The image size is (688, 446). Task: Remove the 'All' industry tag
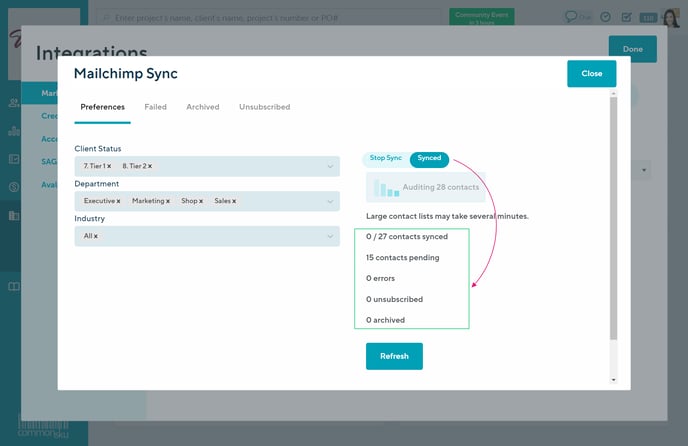pyautogui.click(x=96, y=236)
